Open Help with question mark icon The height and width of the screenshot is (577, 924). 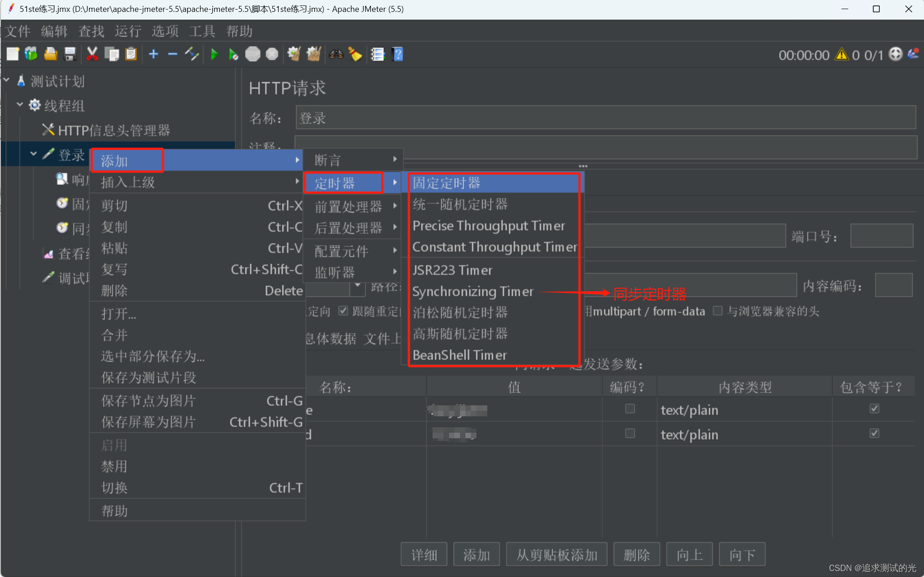pos(397,54)
